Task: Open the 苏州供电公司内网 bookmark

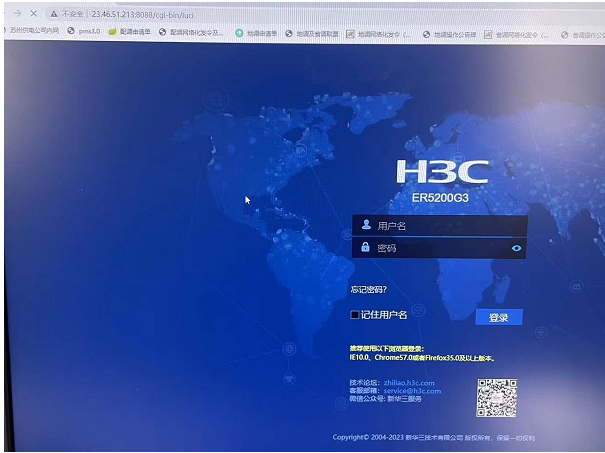Action: [34, 30]
